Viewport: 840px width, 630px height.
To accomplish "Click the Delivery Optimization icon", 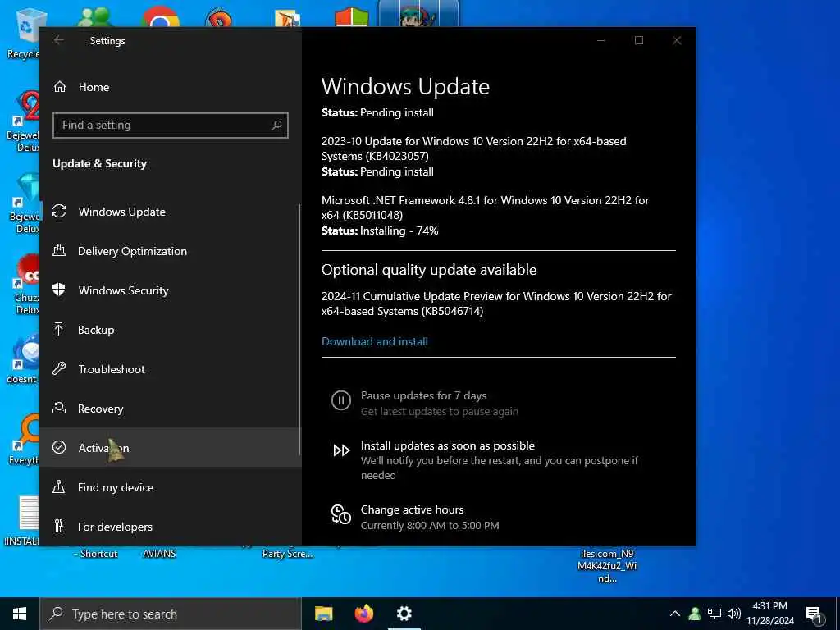I will coord(59,250).
